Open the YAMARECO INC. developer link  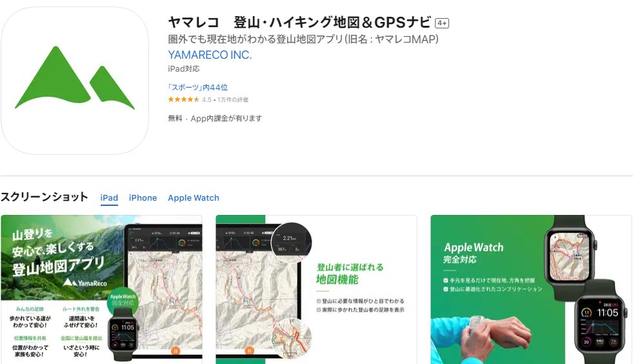tap(210, 55)
